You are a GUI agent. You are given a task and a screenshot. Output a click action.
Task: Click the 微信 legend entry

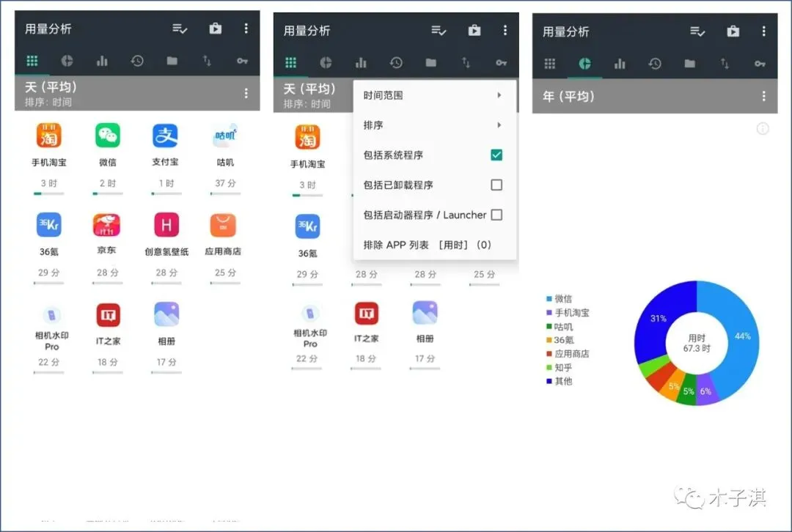[x=559, y=298]
